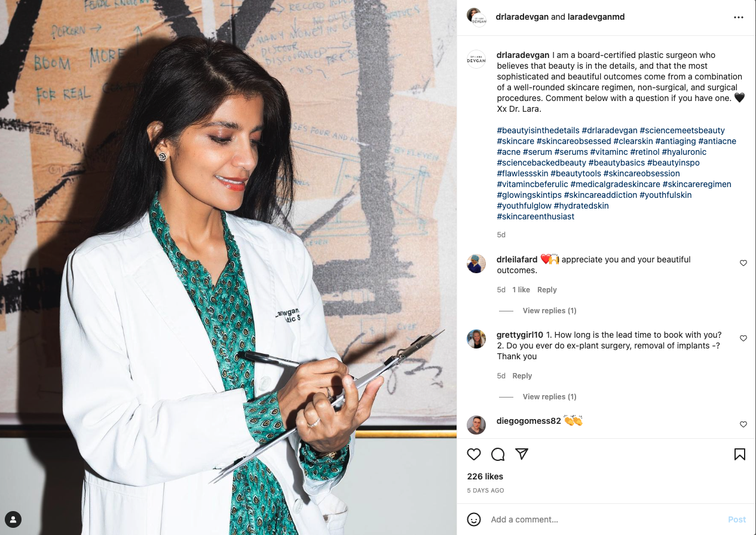Open the laradevganmd profile link in header
The image size is (756, 535).
(x=596, y=17)
